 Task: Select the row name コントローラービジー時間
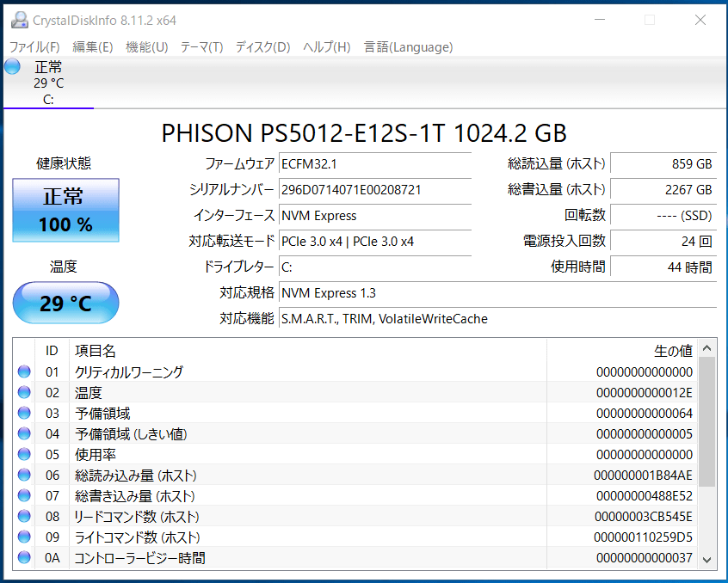point(139,558)
